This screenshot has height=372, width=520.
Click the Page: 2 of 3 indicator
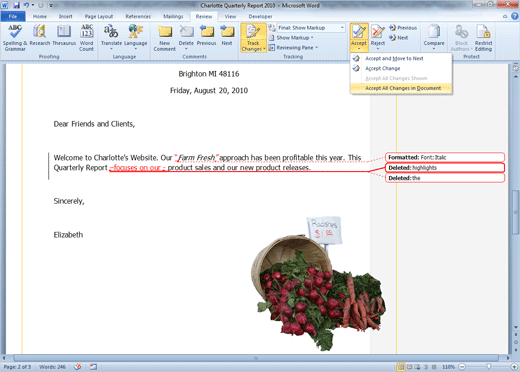(x=17, y=367)
